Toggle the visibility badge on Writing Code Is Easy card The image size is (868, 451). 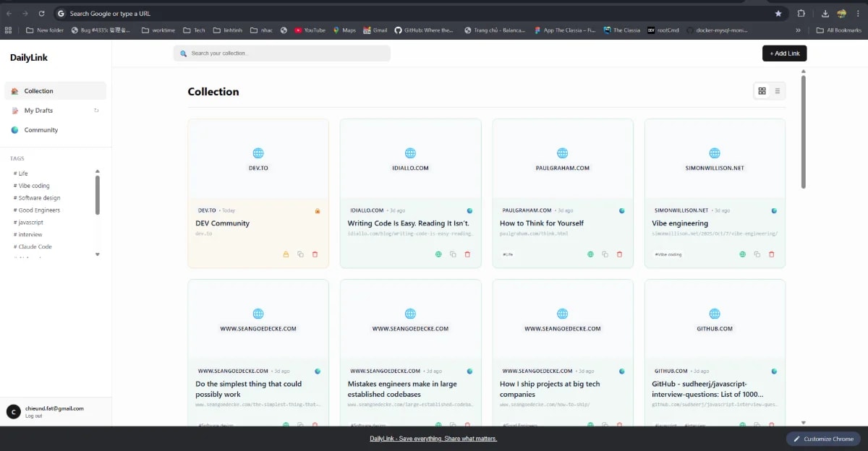pyautogui.click(x=469, y=210)
